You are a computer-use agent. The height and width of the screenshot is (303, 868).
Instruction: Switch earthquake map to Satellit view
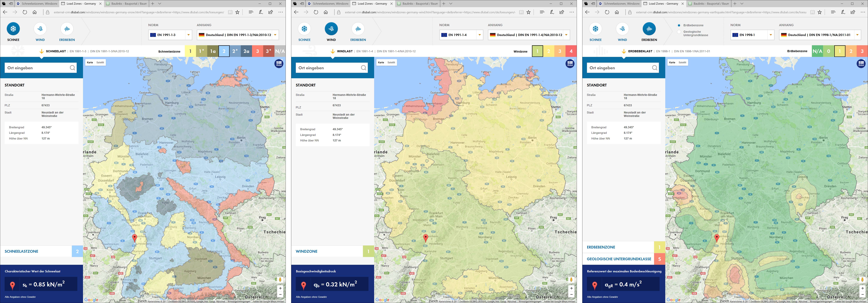coord(682,62)
